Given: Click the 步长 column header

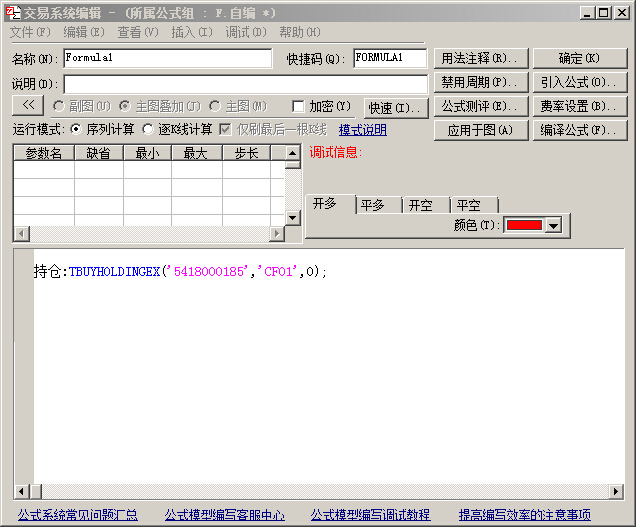Looking at the screenshot, I should (x=246, y=153).
